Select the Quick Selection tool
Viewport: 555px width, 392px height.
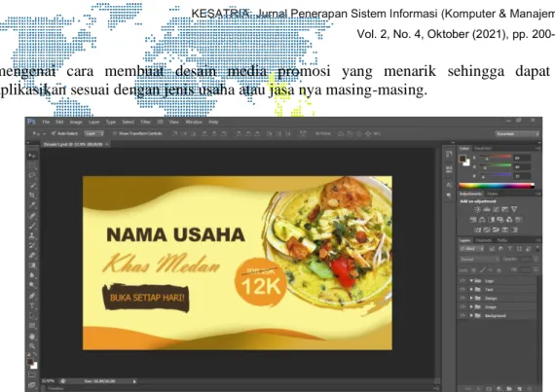pos(32,185)
